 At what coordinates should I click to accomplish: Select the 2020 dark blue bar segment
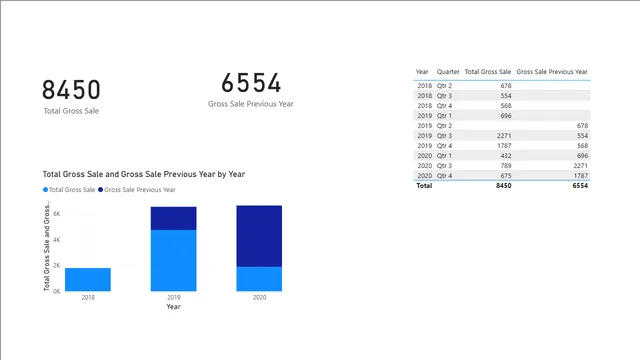tap(259, 236)
